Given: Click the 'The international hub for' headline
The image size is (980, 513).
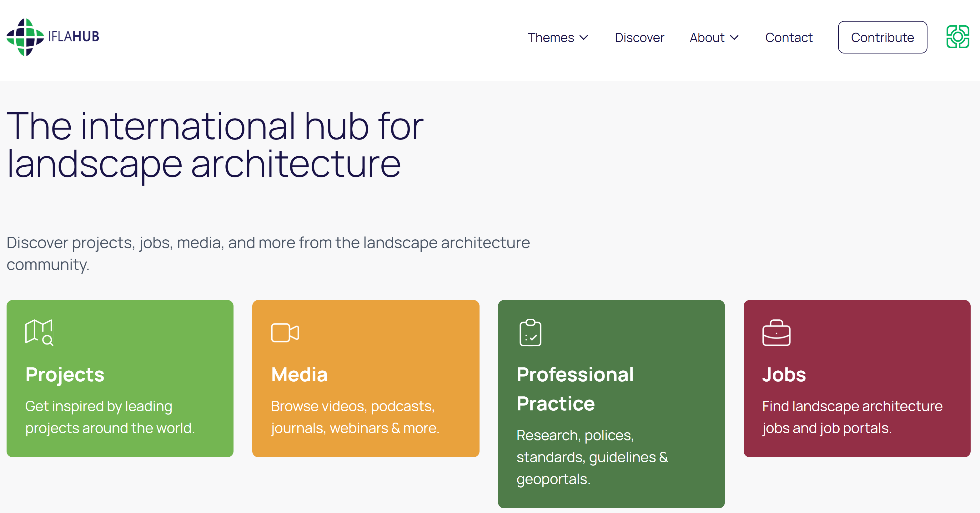Looking at the screenshot, I should 215,145.
